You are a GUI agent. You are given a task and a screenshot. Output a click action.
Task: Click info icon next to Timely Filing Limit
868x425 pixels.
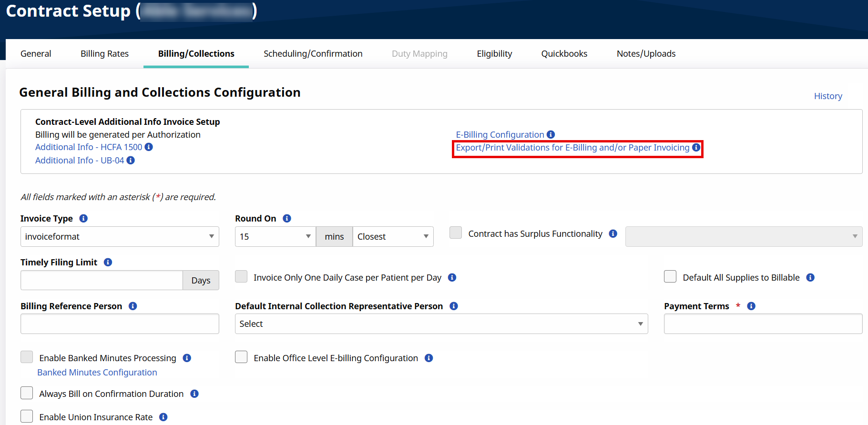click(108, 263)
